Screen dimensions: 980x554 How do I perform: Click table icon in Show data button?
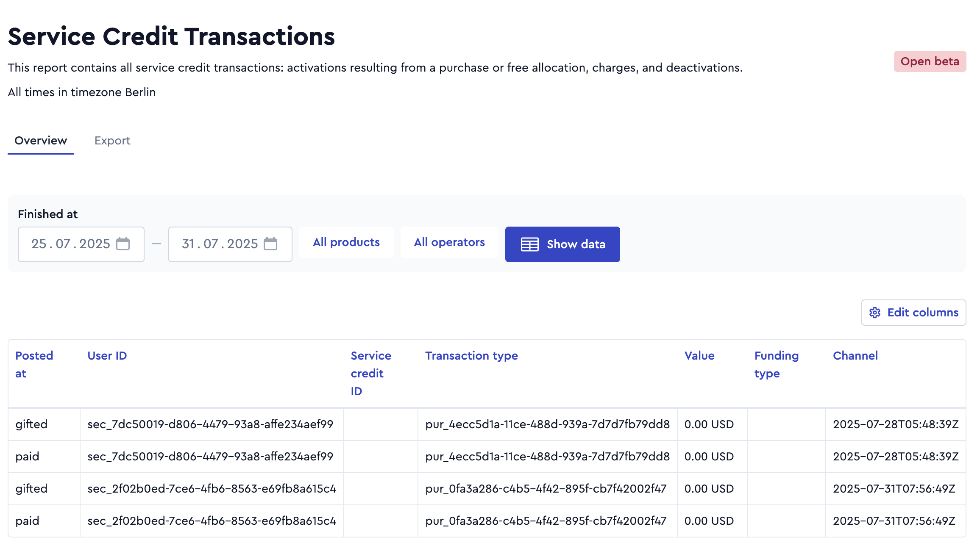pyautogui.click(x=530, y=244)
